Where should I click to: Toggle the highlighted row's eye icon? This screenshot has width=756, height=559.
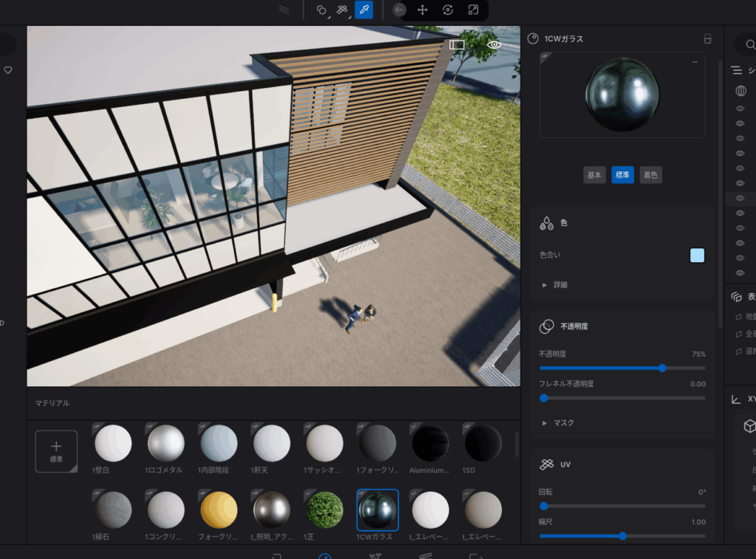pos(740,198)
